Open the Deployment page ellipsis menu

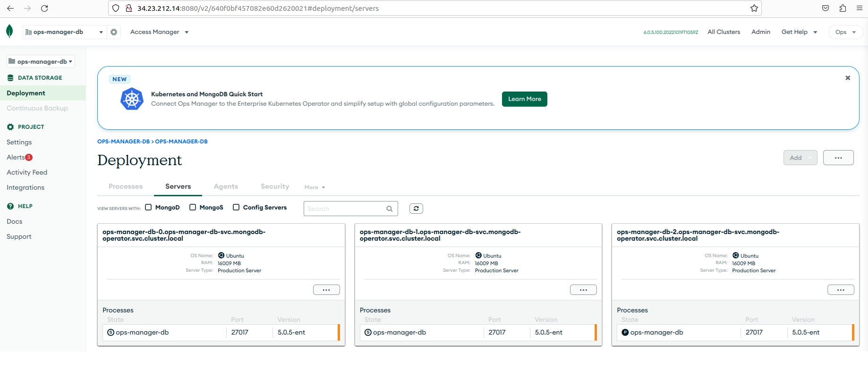(x=838, y=158)
